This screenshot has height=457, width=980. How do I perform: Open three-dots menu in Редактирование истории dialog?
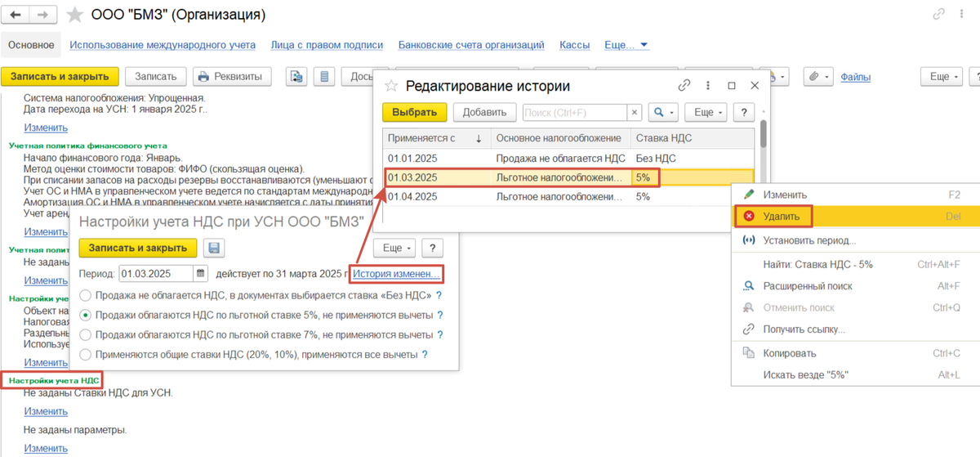point(709,85)
